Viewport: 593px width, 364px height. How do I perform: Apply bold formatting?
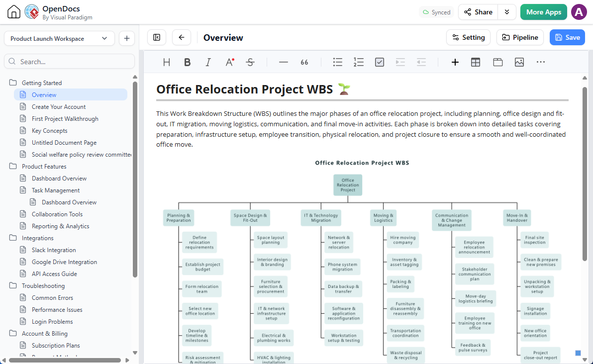pos(187,62)
